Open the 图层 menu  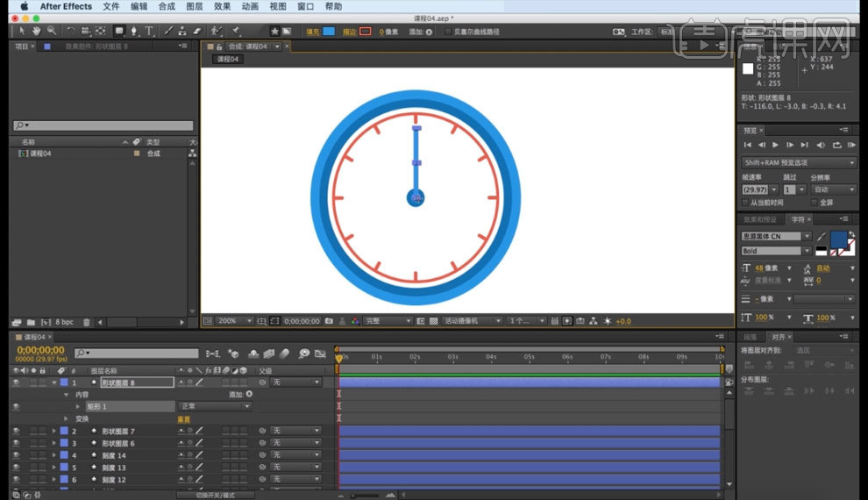click(195, 7)
